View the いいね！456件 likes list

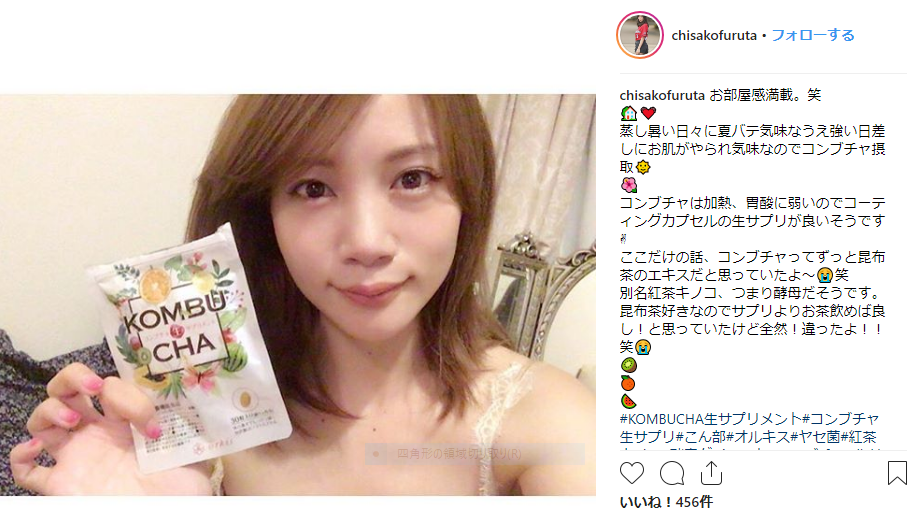click(x=666, y=502)
